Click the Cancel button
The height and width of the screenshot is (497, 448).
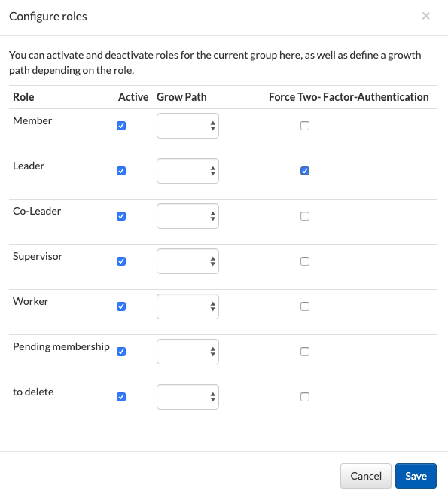[x=366, y=476]
